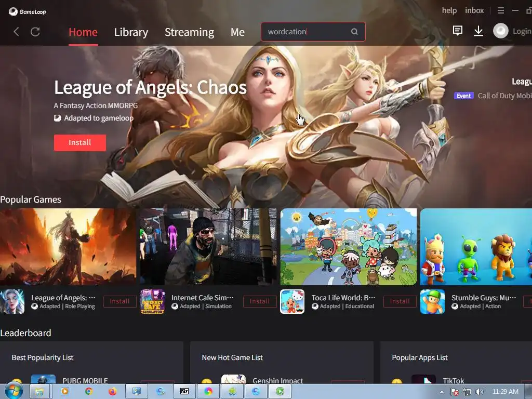Viewport: 532px width, 399px height.
Task: Launch Firefox from the taskbar
Action: click(x=113, y=392)
